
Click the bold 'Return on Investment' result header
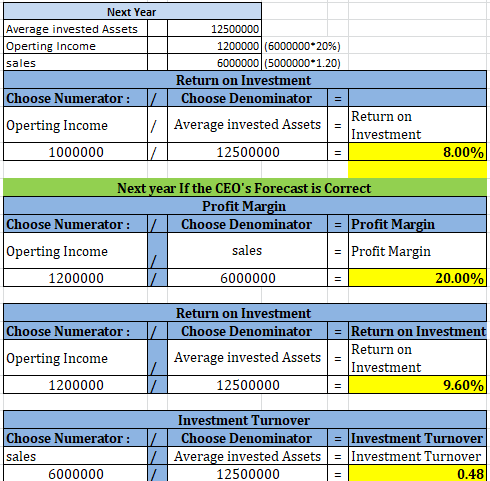point(417,331)
